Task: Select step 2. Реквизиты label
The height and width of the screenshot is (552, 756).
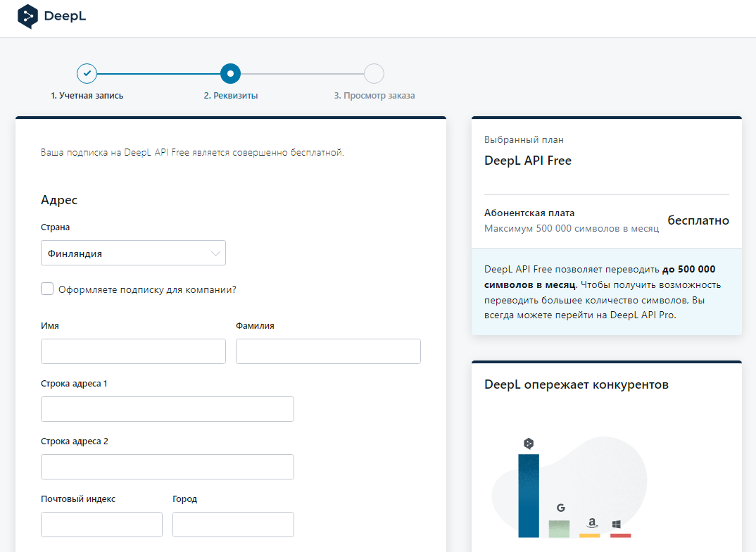Action: click(x=230, y=96)
